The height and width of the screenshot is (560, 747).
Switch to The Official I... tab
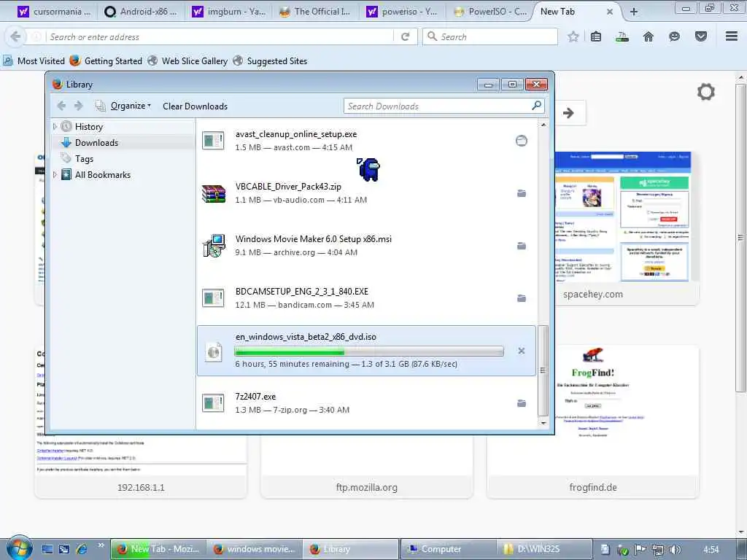315,12
